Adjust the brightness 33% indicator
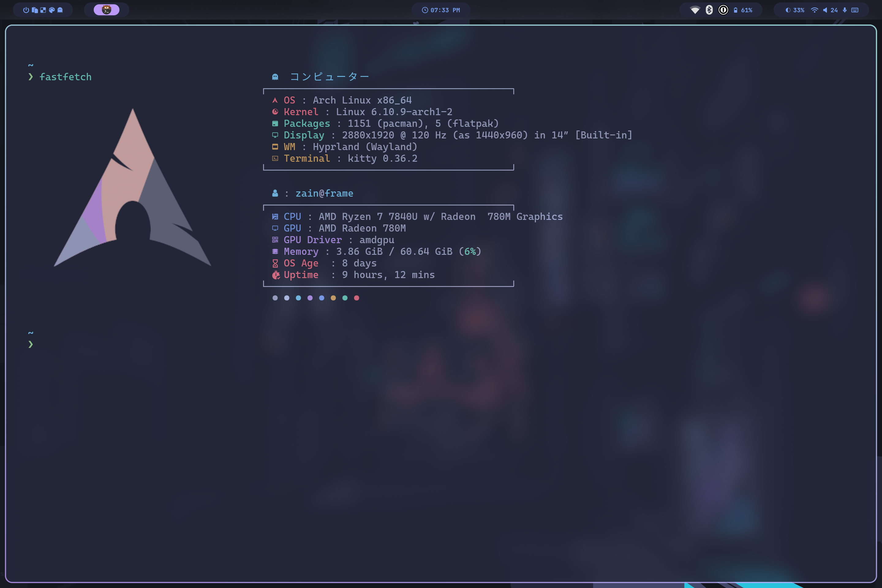This screenshot has width=882, height=588. [x=795, y=10]
